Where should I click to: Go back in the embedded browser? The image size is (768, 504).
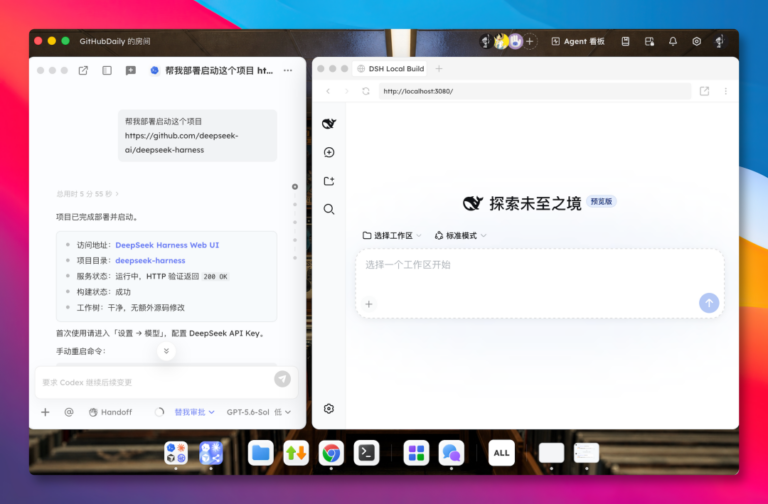coord(328,91)
